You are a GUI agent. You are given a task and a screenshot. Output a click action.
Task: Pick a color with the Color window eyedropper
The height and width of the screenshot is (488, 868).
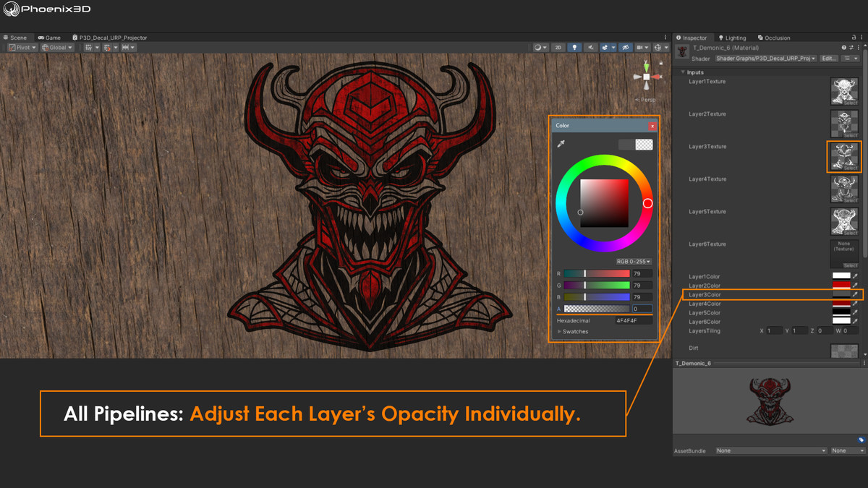click(x=561, y=145)
